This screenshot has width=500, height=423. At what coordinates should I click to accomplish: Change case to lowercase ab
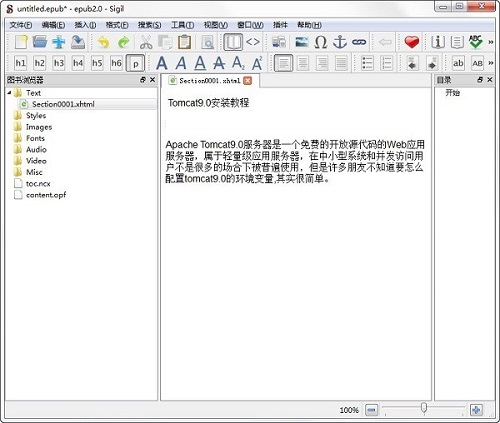click(x=458, y=63)
